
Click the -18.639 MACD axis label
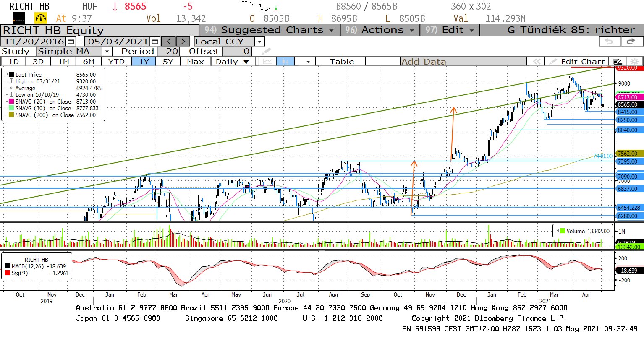click(629, 271)
